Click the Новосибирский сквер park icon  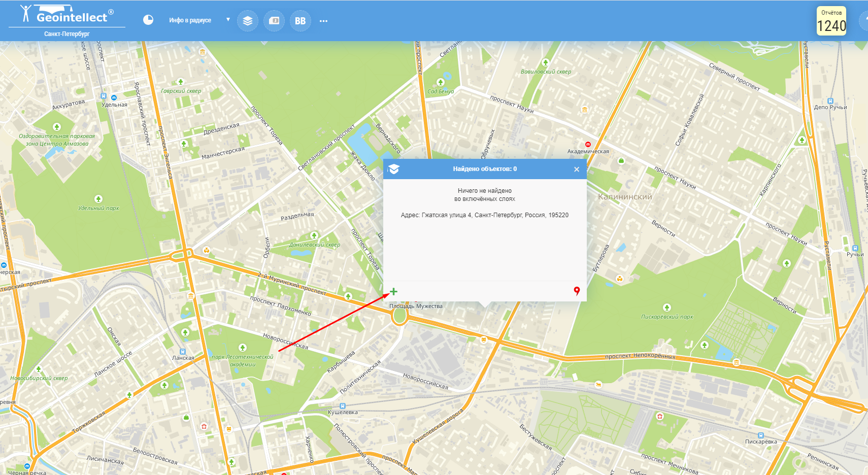pos(39,369)
